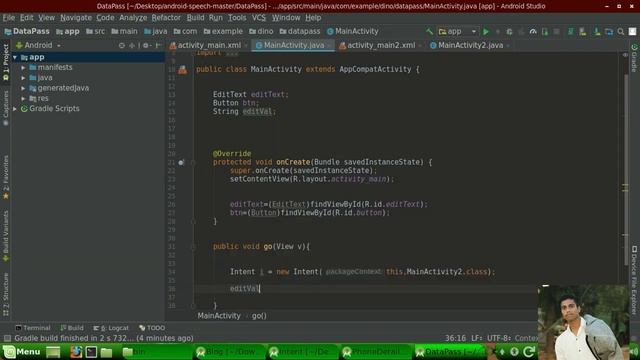This screenshot has width=640, height=360.
Task: Collapse all via Project panel header icon
Action: click(x=132, y=45)
